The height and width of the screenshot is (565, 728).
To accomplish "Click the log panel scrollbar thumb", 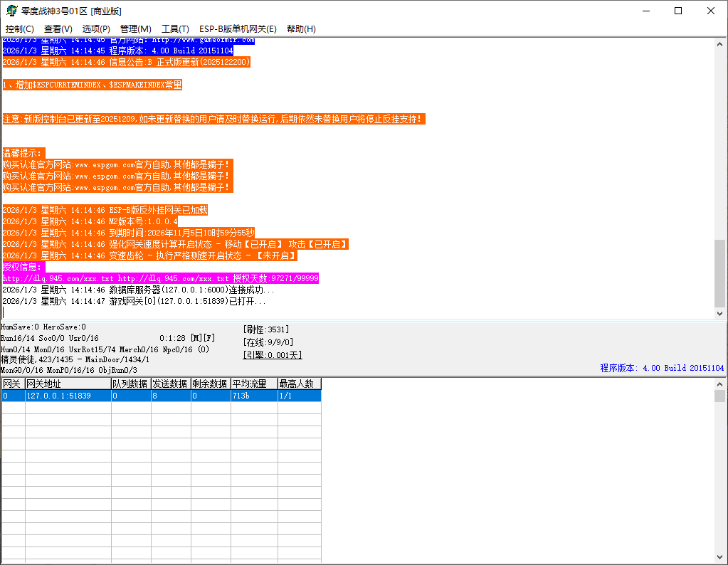I will pyautogui.click(x=720, y=273).
